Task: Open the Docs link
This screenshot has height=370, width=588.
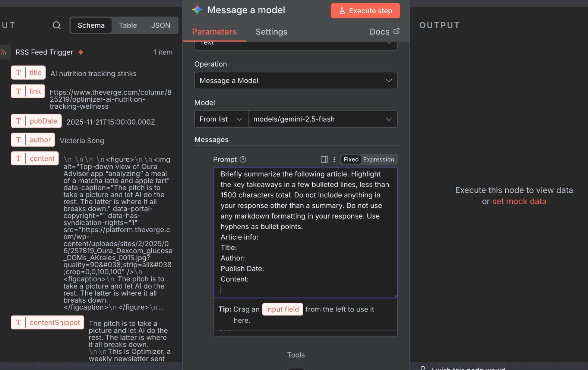Action: 385,32
